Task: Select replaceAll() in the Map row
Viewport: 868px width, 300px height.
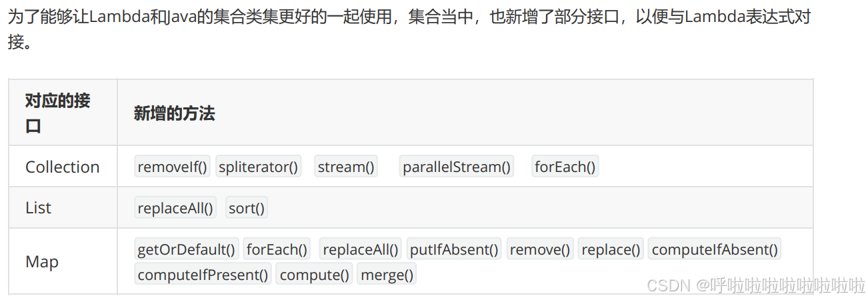Action: (x=361, y=250)
